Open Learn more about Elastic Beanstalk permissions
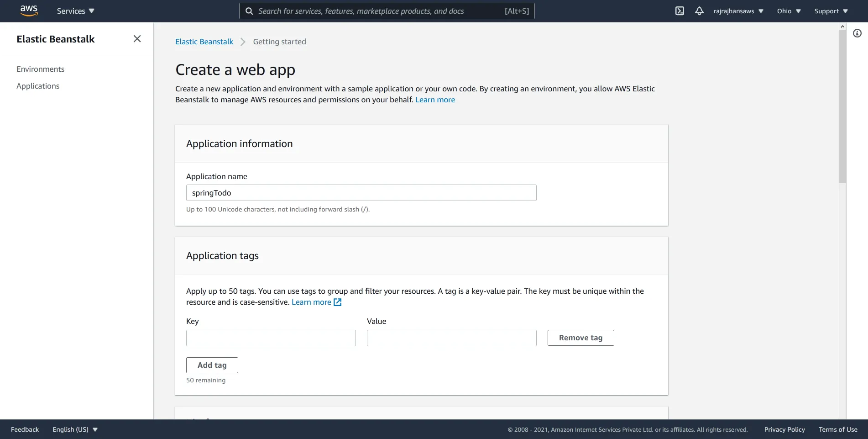The width and height of the screenshot is (868, 439). pos(434,99)
